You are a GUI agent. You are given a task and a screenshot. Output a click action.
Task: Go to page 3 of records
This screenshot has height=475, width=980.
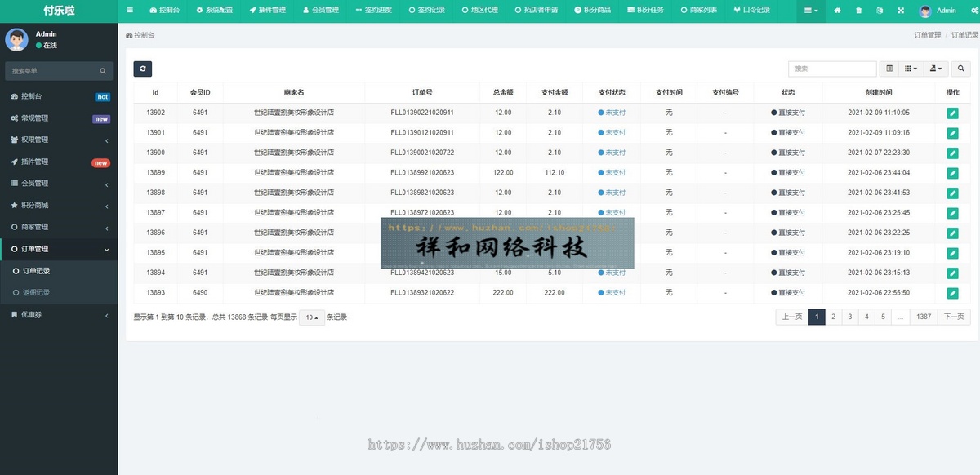(849, 317)
